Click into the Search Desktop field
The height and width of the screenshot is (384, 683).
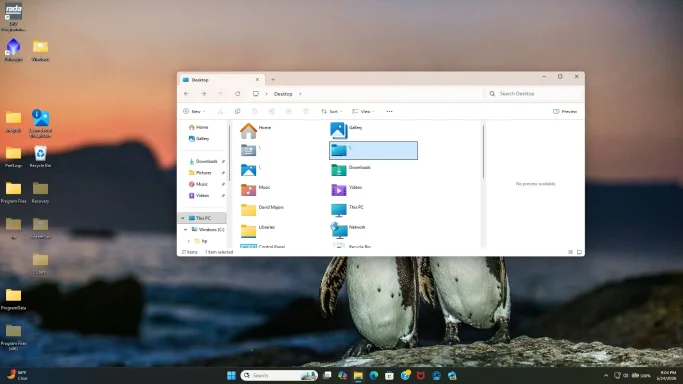[x=534, y=94]
